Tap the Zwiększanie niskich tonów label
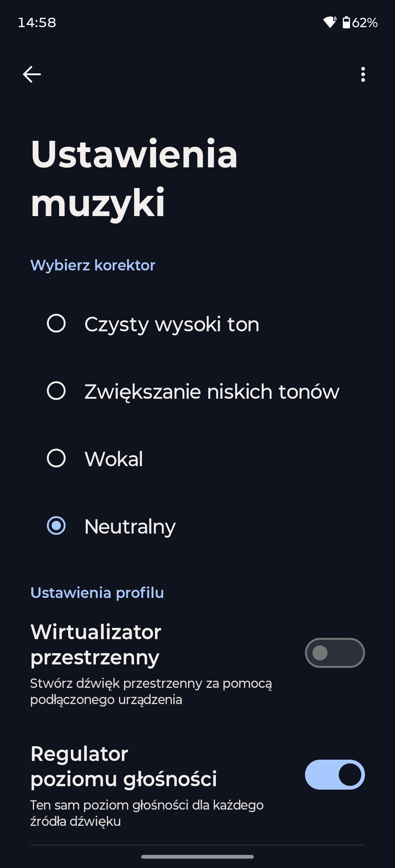This screenshot has width=395, height=868. pos(212,392)
